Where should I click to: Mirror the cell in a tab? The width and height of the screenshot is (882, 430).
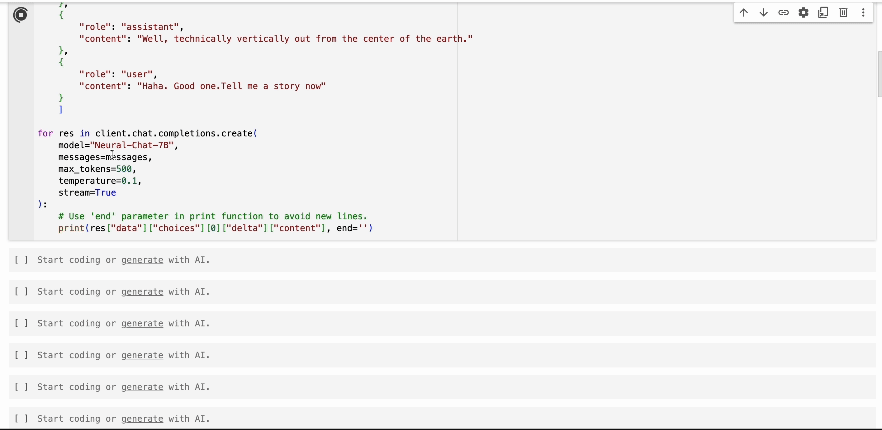[823, 13]
